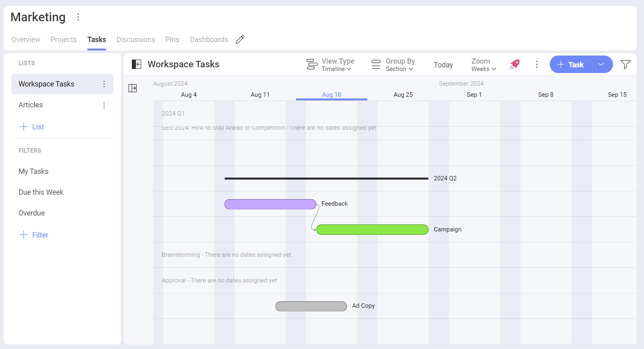This screenshot has height=349, width=644.
Task: Click the Aug 18 week header
Action: [x=331, y=95]
